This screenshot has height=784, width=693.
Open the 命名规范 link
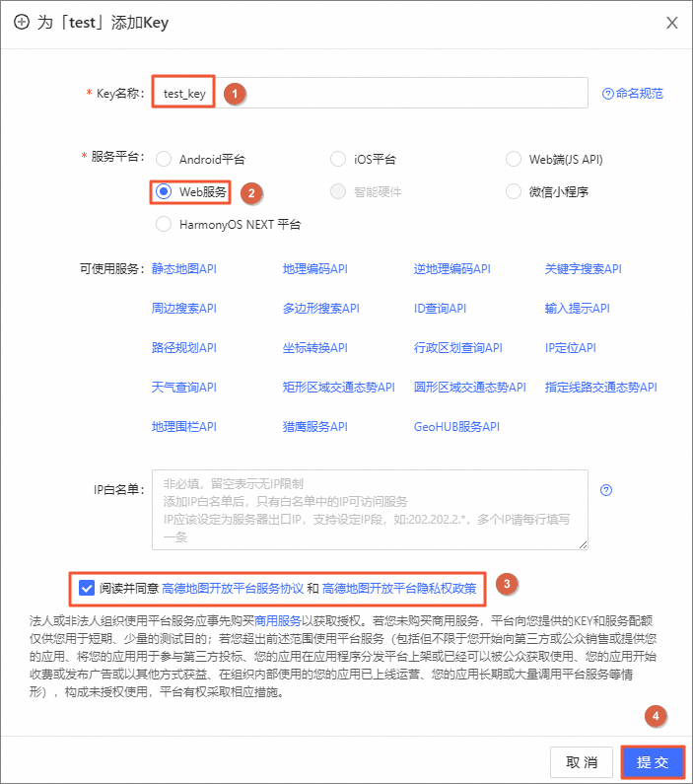click(x=639, y=94)
